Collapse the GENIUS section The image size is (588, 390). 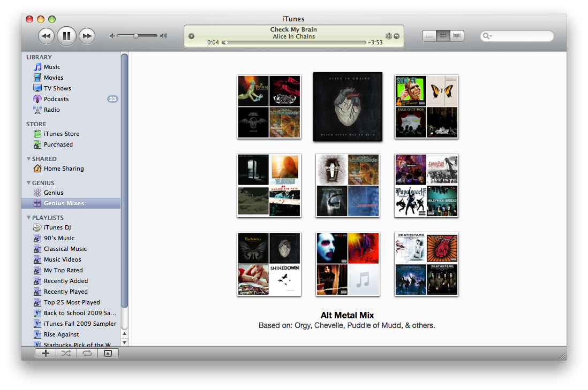tap(28, 182)
